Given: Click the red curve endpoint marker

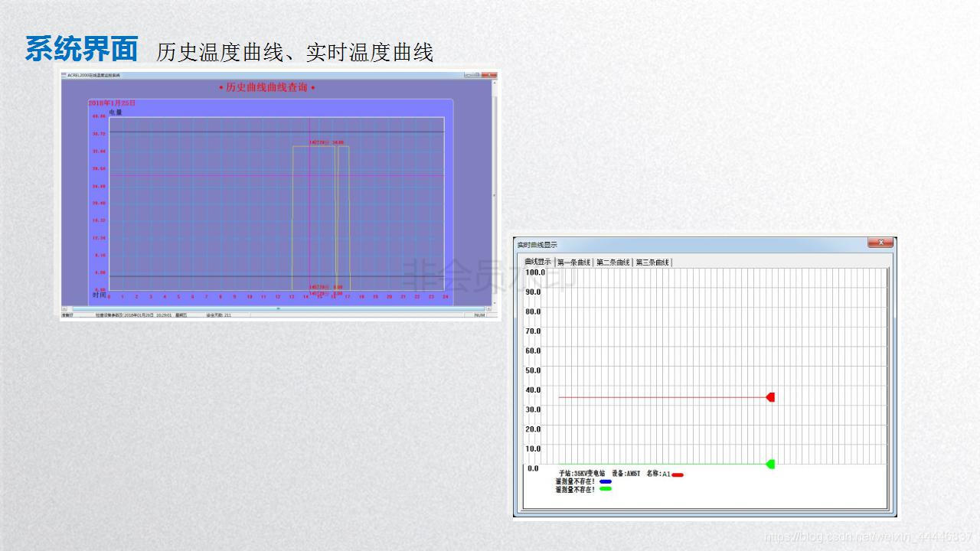Looking at the screenshot, I should pos(770,397).
